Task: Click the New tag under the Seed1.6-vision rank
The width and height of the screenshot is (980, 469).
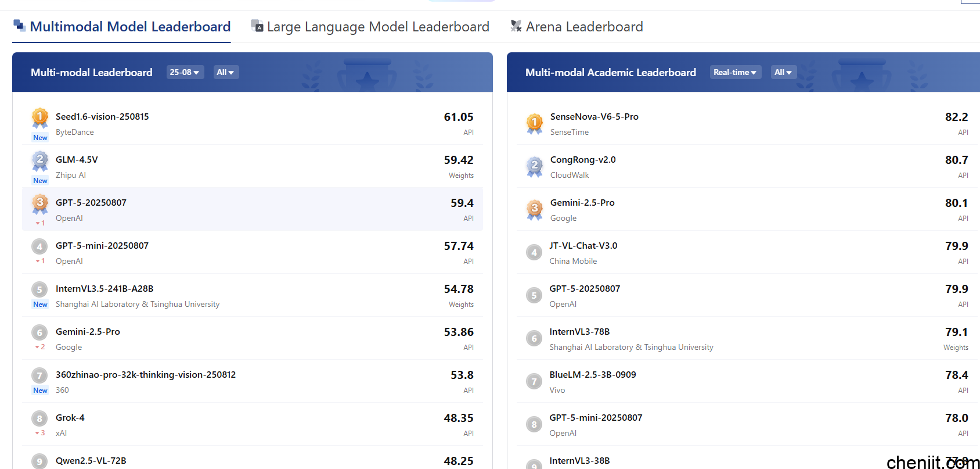Action: [40, 138]
